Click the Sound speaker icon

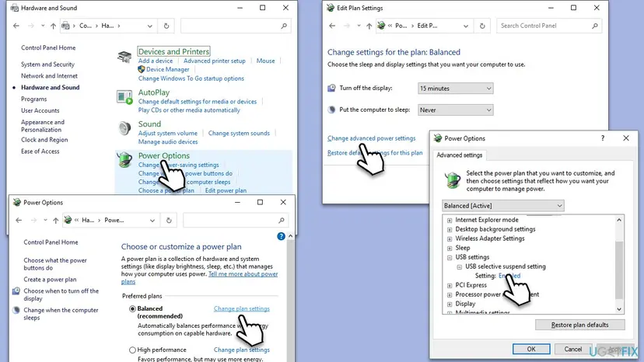124,128
